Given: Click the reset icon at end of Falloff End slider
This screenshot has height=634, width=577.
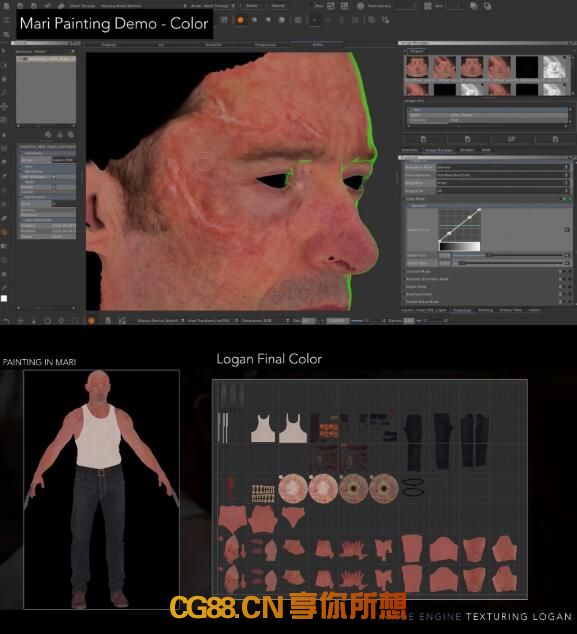Looking at the screenshot, I should click(566, 263).
